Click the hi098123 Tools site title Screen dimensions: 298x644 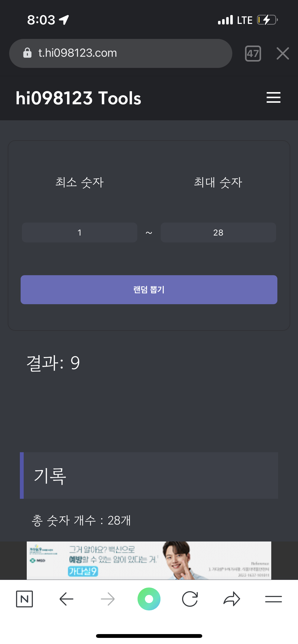point(78,98)
